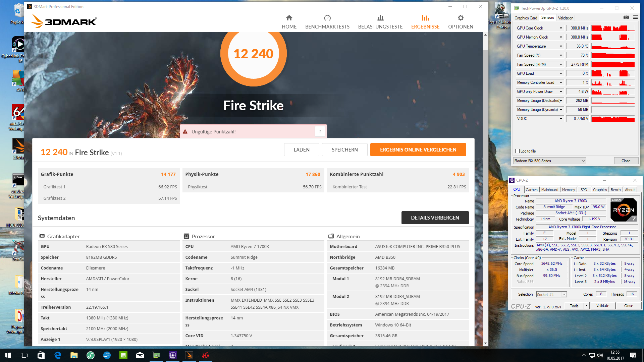
Task: Open the GPU-Z hamburger menu
Action: click(635, 17)
